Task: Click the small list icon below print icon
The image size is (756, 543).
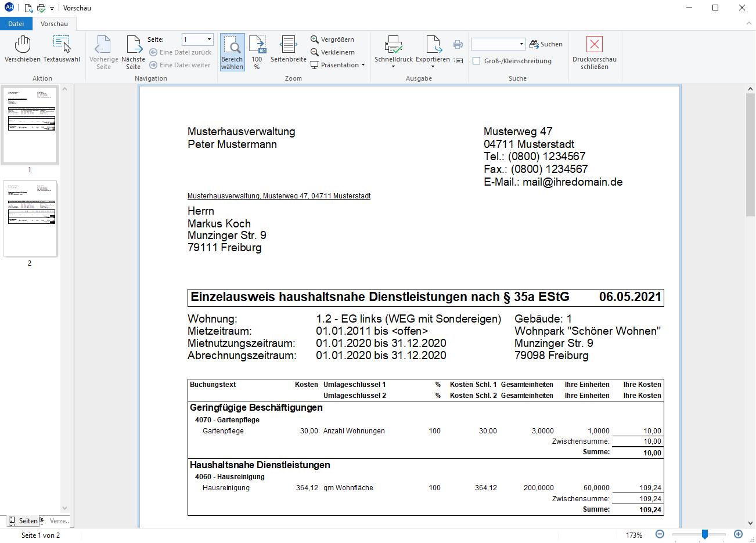Action: point(458,60)
